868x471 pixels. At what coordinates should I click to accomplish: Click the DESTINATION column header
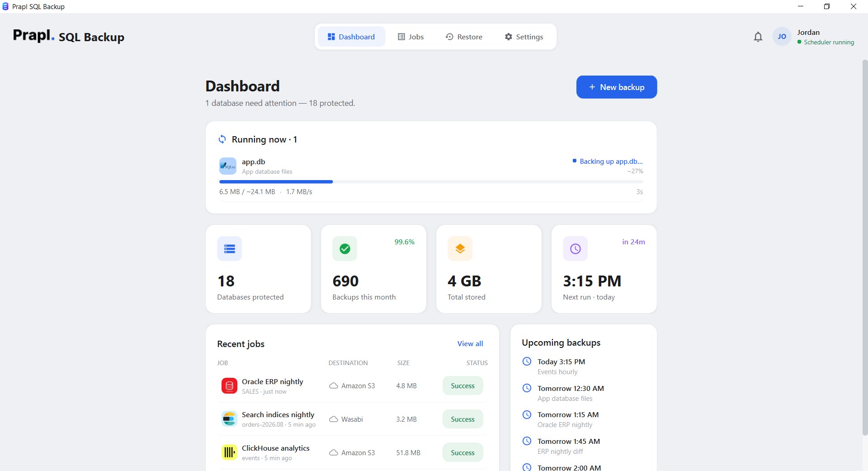348,363
